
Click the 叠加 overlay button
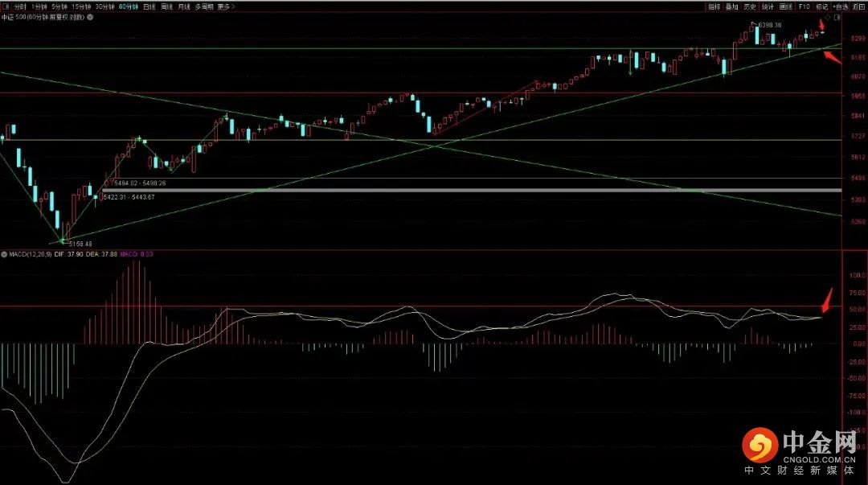[731, 6]
